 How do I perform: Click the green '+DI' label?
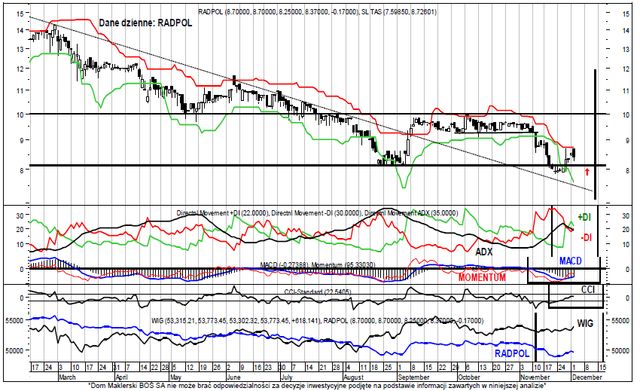[584, 218]
